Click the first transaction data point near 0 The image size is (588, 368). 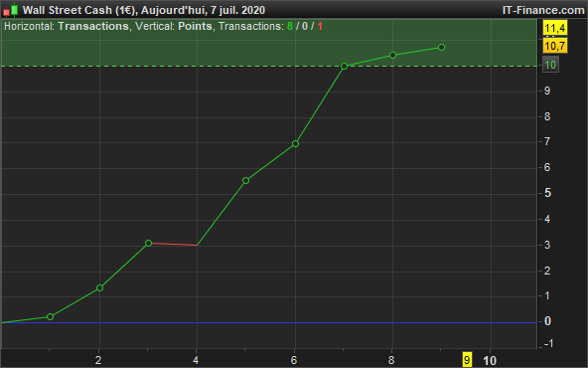click(x=50, y=317)
